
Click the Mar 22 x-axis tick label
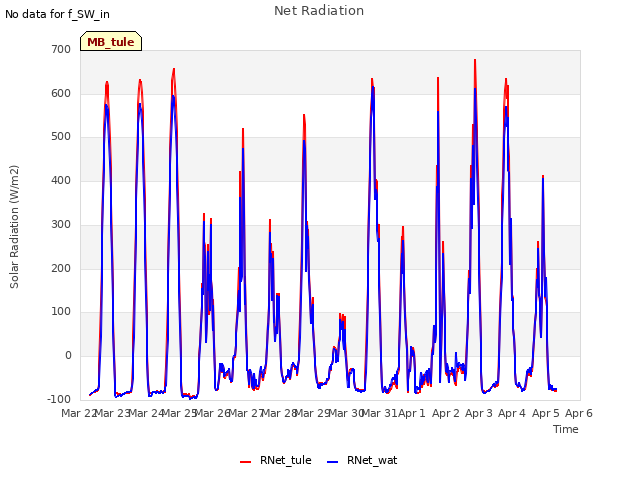click(x=79, y=413)
